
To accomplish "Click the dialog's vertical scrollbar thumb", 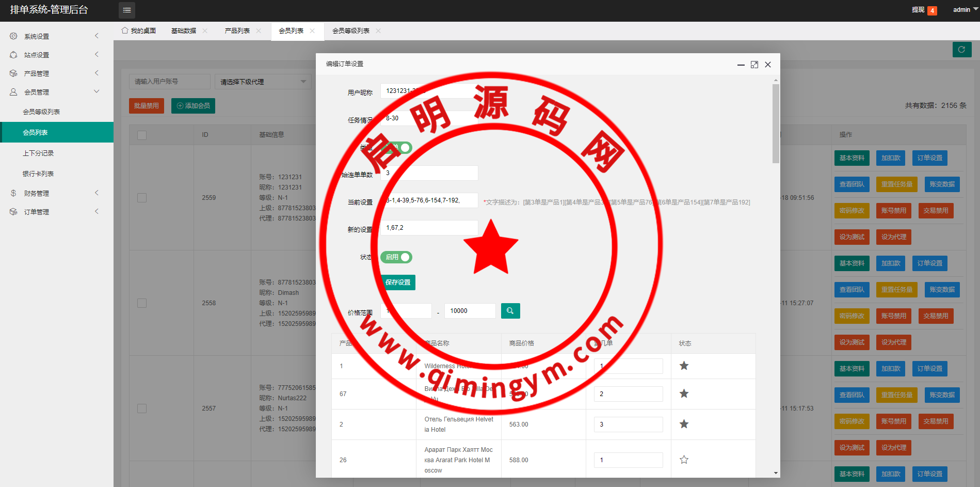I will point(776,124).
